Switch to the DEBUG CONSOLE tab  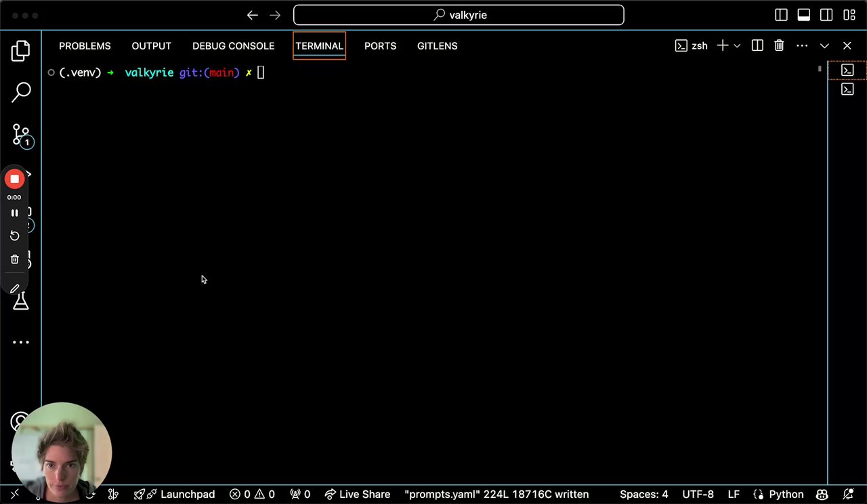pyautogui.click(x=234, y=46)
